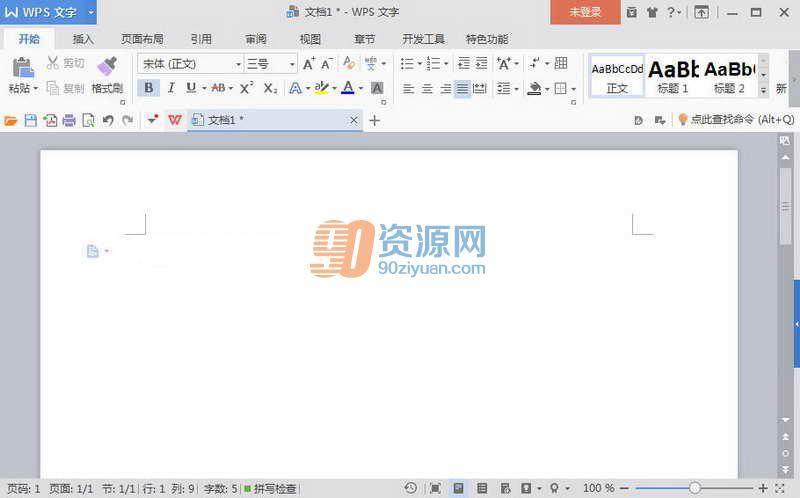Increase paragraph indent
The width and height of the screenshot is (800, 498).
[482, 63]
